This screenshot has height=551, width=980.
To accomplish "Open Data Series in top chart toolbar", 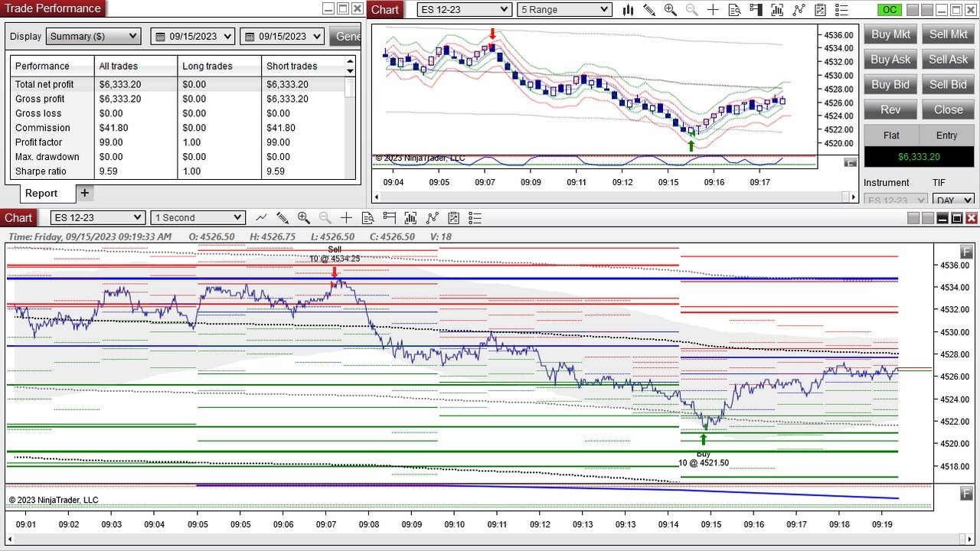I will point(778,10).
